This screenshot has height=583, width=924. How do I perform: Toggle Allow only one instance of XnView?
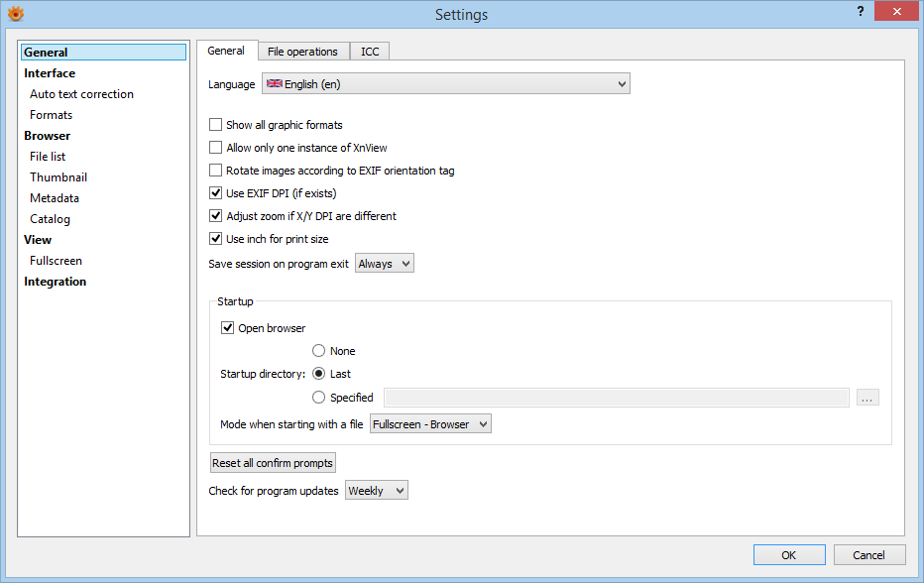click(x=216, y=148)
